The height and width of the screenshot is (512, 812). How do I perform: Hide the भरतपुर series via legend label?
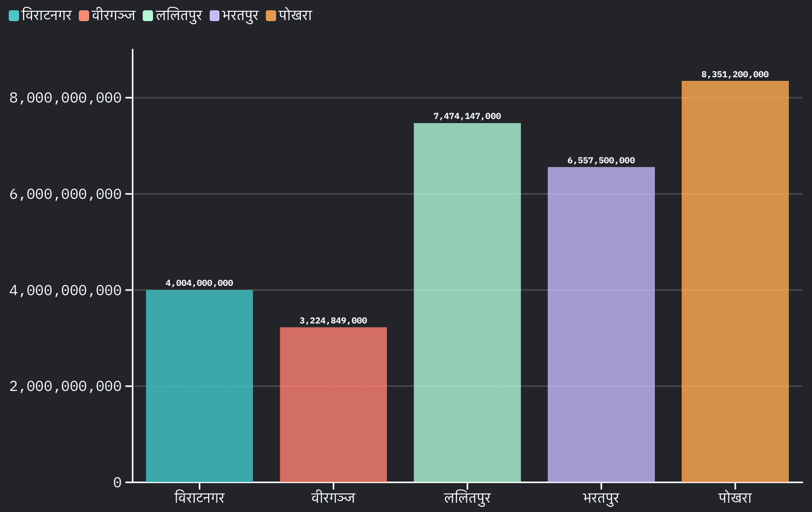point(240,15)
